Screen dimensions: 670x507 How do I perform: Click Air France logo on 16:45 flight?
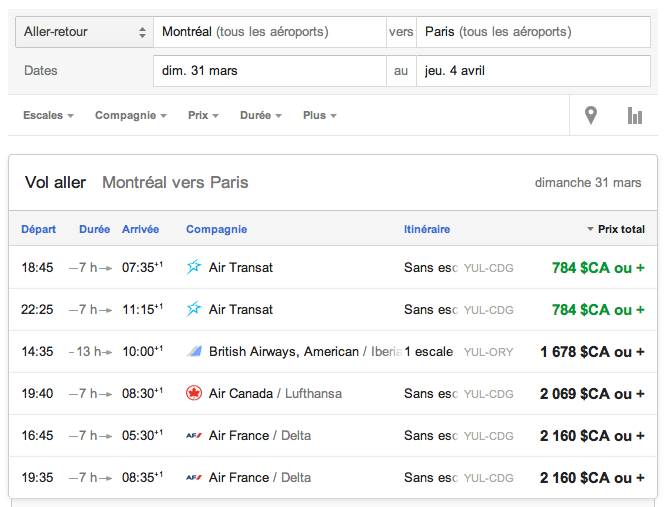tap(194, 435)
